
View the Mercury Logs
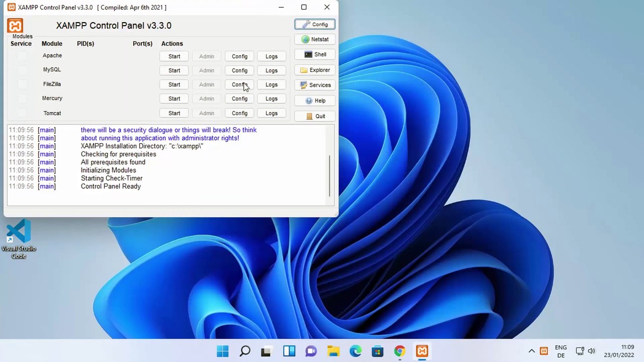[x=271, y=99]
